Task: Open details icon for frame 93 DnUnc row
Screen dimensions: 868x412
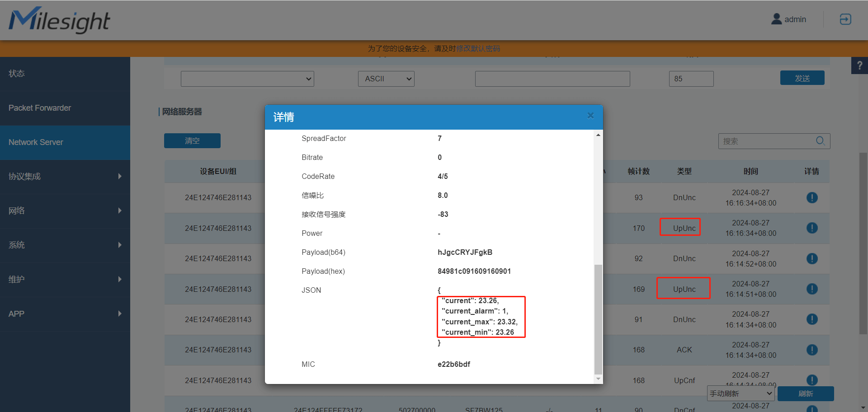Action: 811,197
